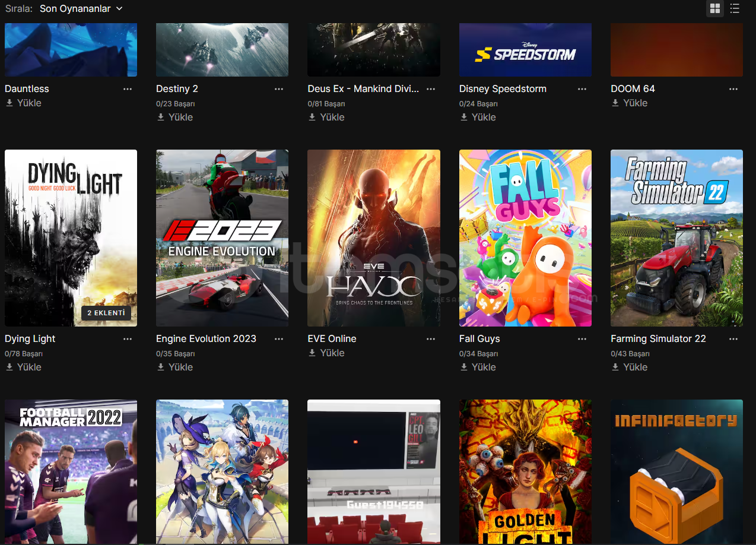Image resolution: width=756 pixels, height=545 pixels.
Task: Select the Destiny 2 game title
Action: click(x=177, y=88)
